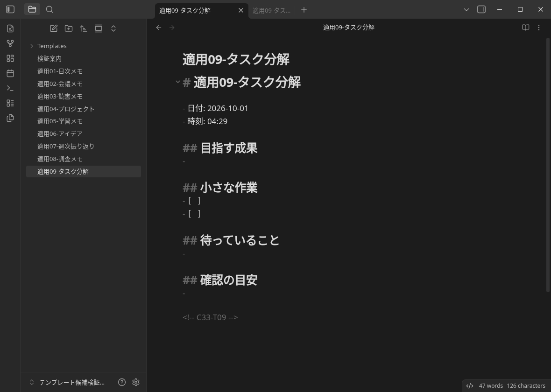
Task: Click the view header title 適用09-タスク分解
Action: 349,28
